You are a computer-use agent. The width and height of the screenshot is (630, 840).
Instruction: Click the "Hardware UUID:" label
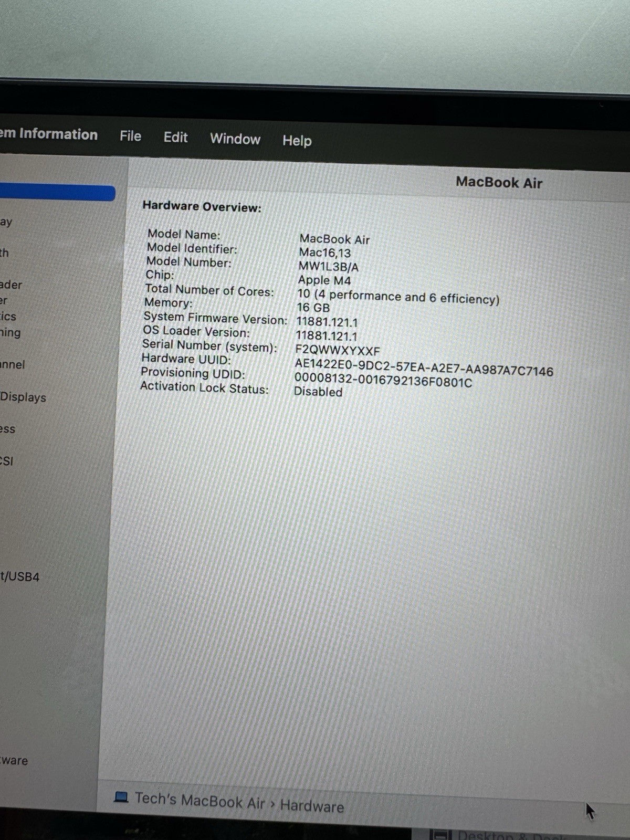(x=186, y=359)
